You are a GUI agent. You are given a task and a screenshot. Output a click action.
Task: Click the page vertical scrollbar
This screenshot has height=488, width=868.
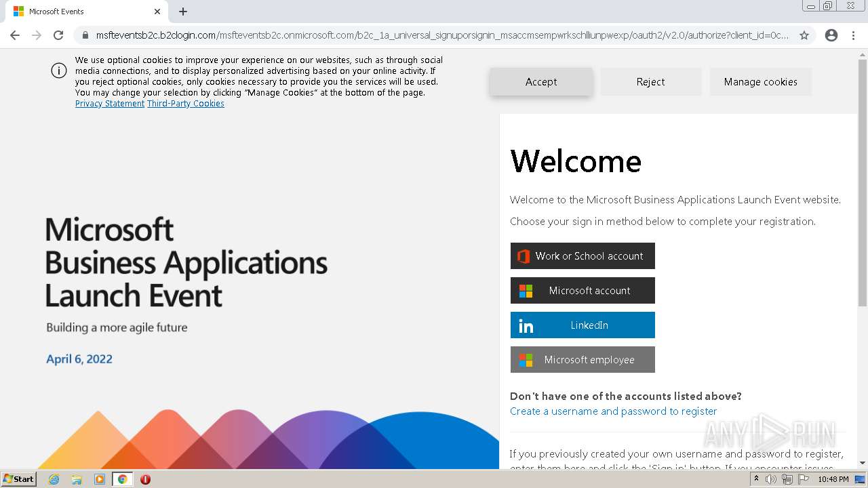pos(863,183)
